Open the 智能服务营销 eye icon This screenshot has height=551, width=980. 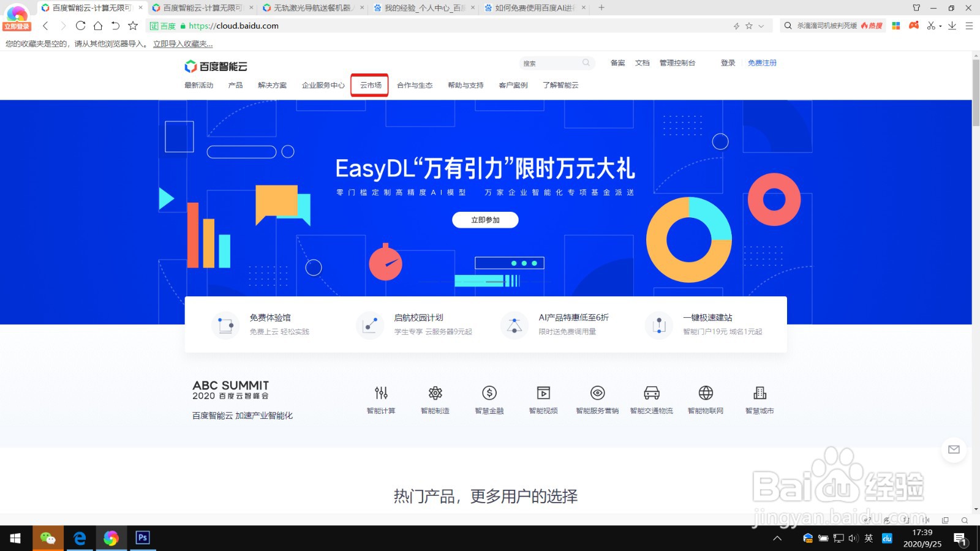[598, 392]
